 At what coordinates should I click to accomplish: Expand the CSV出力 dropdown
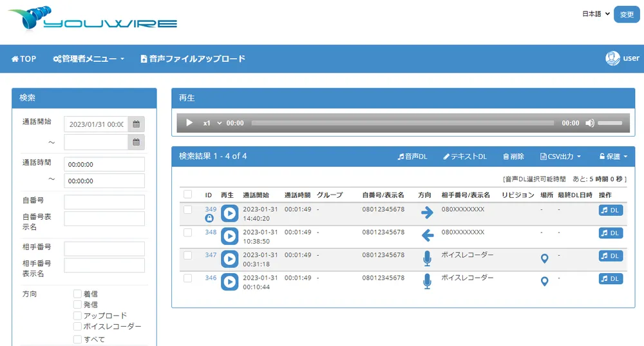(560, 157)
